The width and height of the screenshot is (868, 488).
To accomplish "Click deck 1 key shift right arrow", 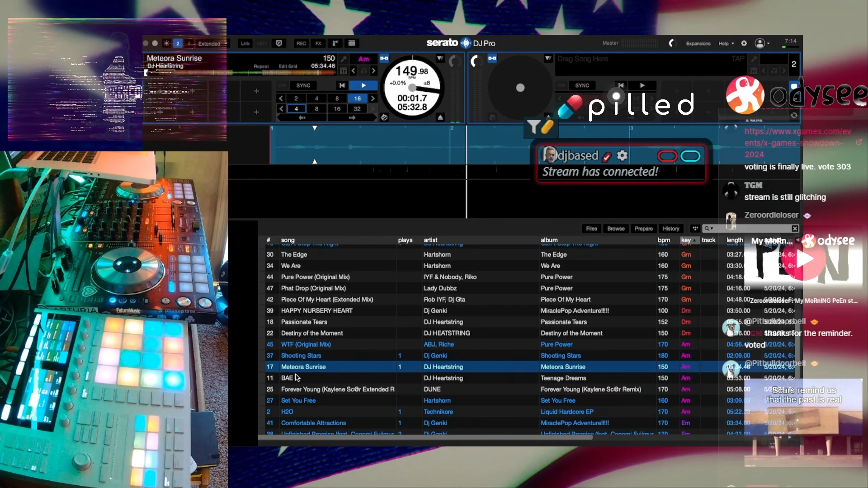I will (x=373, y=71).
